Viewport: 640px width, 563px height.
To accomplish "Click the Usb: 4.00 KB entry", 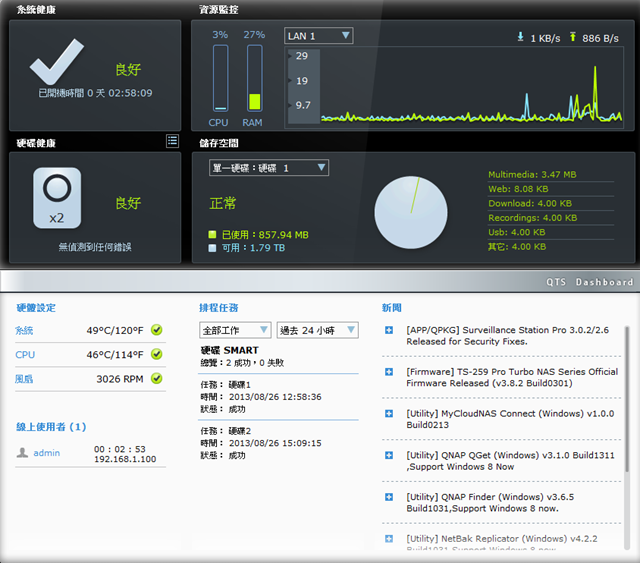I will 517,232.
